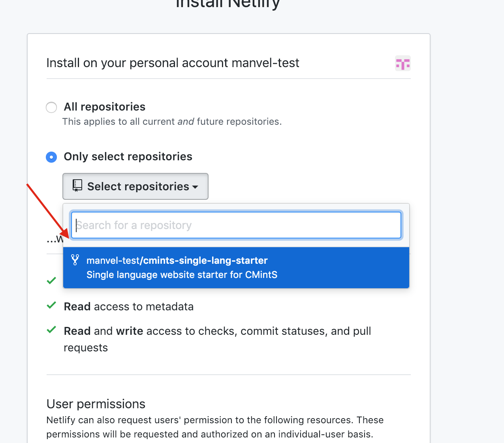Open the Select repositories dropdown
Viewport: 504px width, 443px height.
[135, 186]
